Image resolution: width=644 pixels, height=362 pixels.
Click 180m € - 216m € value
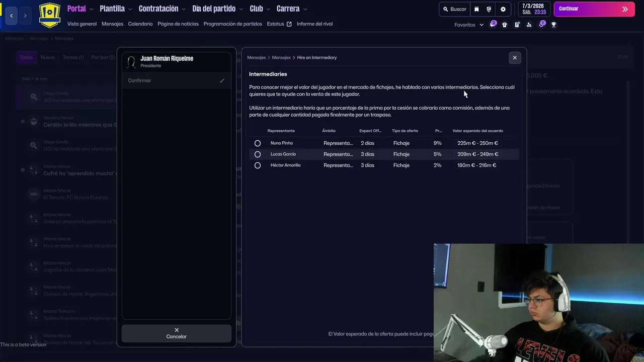(476, 165)
